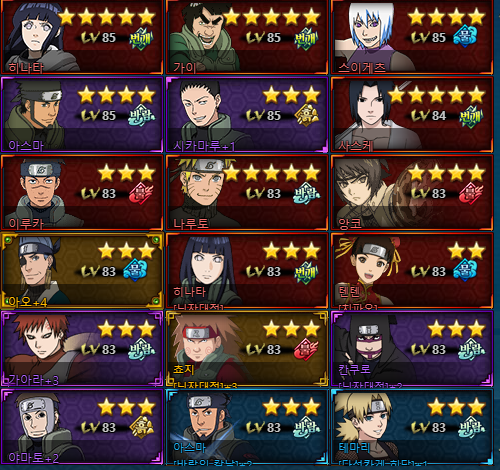Click the wind element icon on 테마리 card
This screenshot has height=470, width=500.
coord(472,427)
